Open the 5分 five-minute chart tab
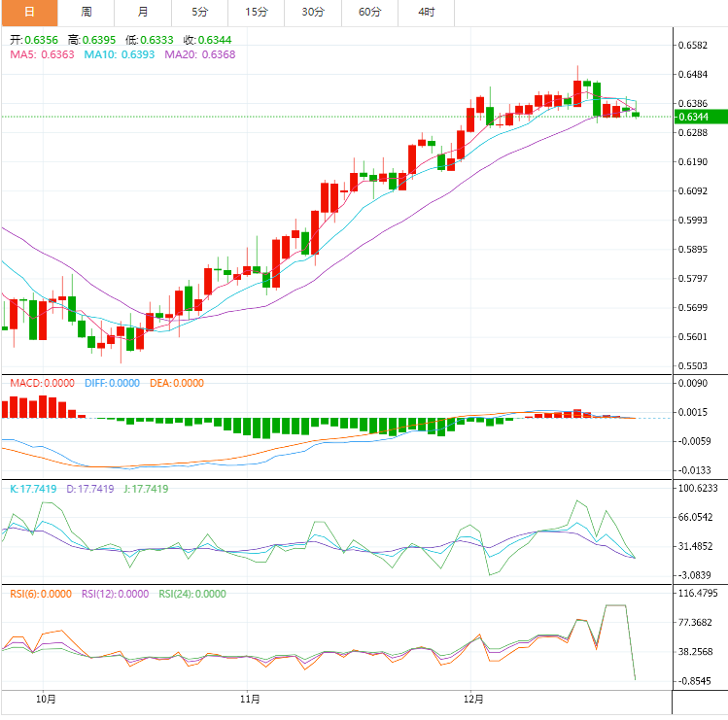This screenshot has width=728, height=720. pos(199,13)
